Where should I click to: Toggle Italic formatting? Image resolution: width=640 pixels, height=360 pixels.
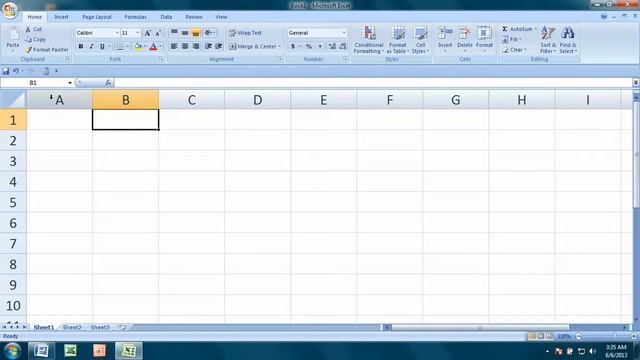coord(91,47)
